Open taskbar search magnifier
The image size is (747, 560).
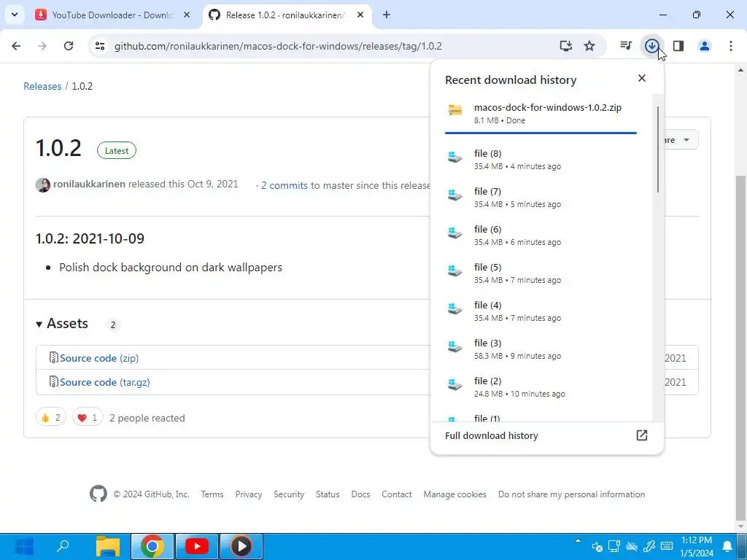pyautogui.click(x=63, y=546)
